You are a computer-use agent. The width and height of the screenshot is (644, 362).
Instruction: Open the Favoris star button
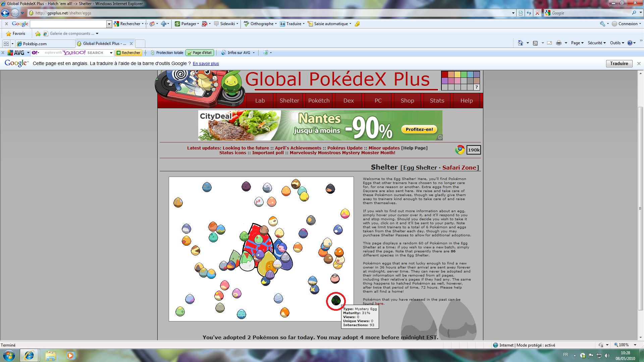[16, 34]
